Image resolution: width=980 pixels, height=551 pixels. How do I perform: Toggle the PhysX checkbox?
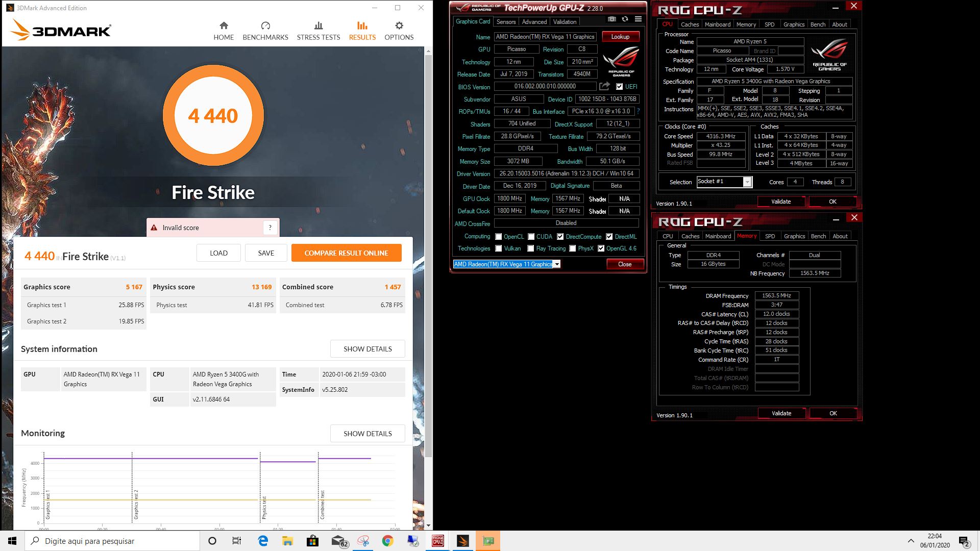click(x=572, y=248)
